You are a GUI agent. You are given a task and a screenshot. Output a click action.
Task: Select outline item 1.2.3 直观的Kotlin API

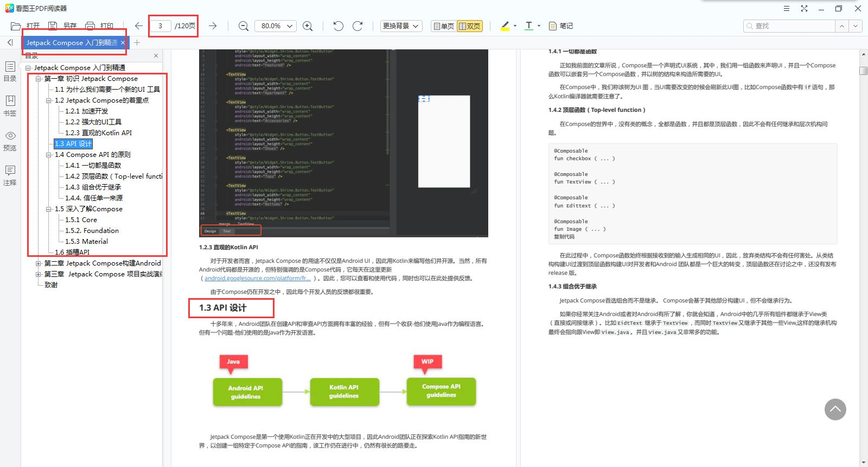point(98,133)
